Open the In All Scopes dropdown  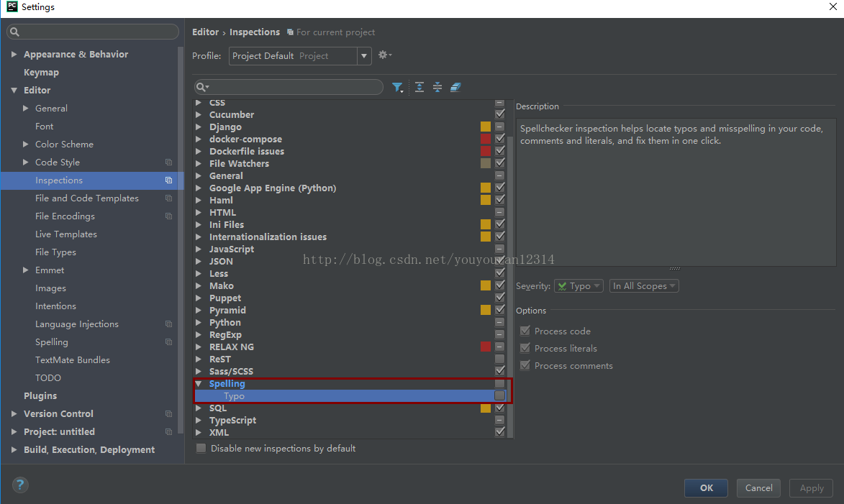pos(644,286)
